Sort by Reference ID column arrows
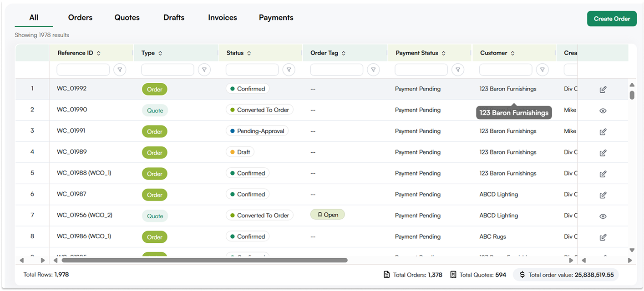Screen dimensions: 644x291 [x=99, y=53]
